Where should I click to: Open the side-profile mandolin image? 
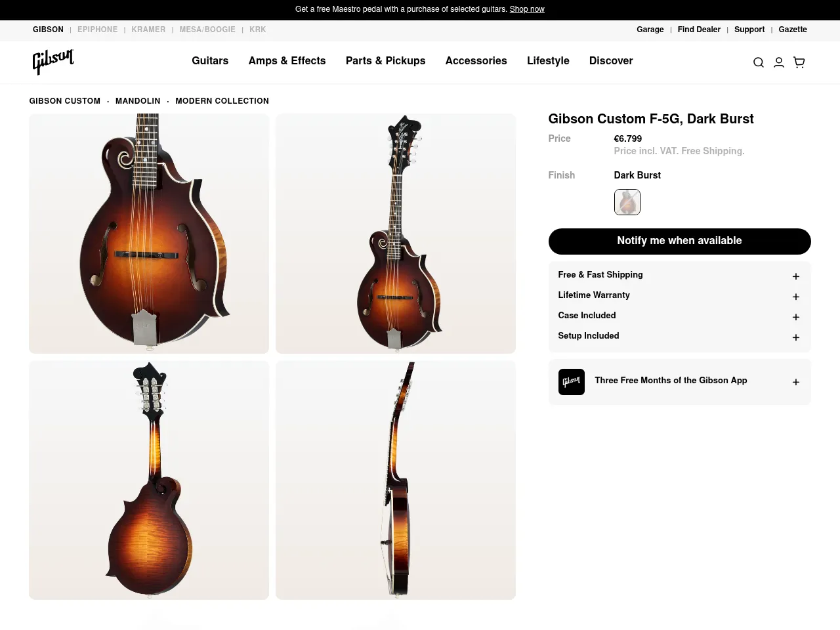[395, 480]
